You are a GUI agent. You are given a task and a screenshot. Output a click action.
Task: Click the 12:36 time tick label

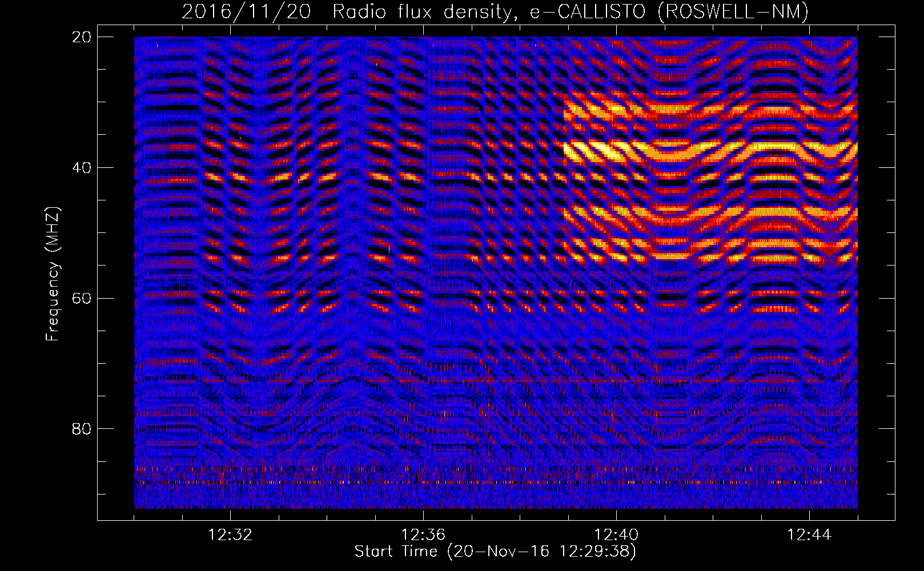423,535
